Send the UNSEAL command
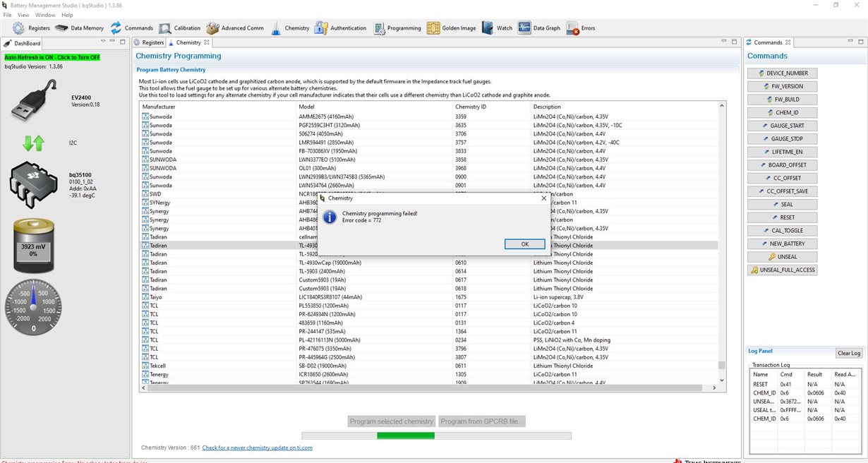Viewport: 868px width, 463px height. [x=782, y=257]
